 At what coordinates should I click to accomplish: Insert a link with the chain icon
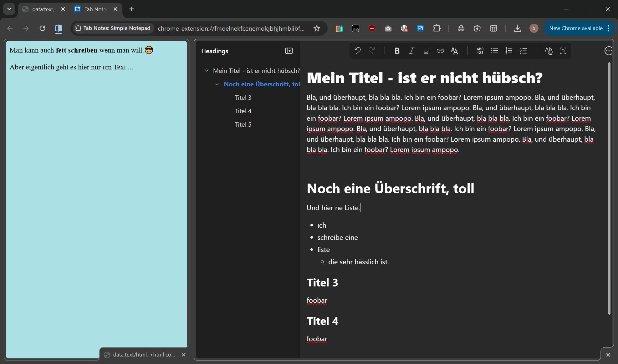(x=440, y=51)
